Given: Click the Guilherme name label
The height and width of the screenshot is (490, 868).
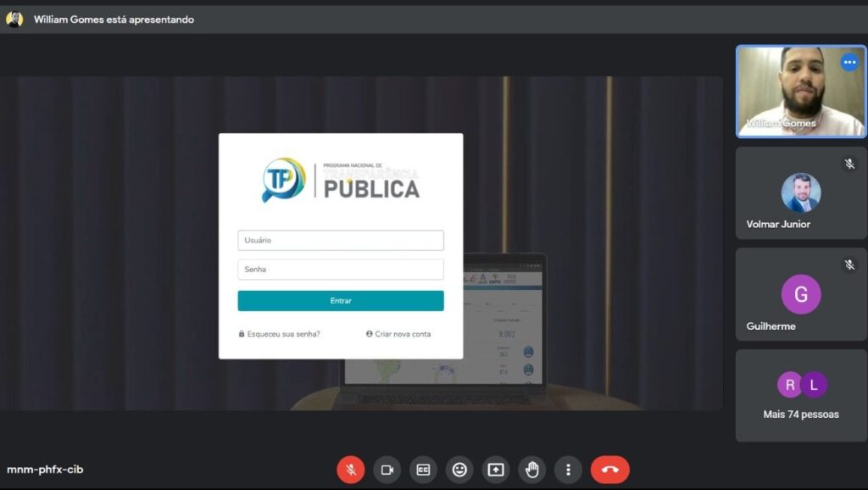Looking at the screenshot, I should click(x=771, y=326).
